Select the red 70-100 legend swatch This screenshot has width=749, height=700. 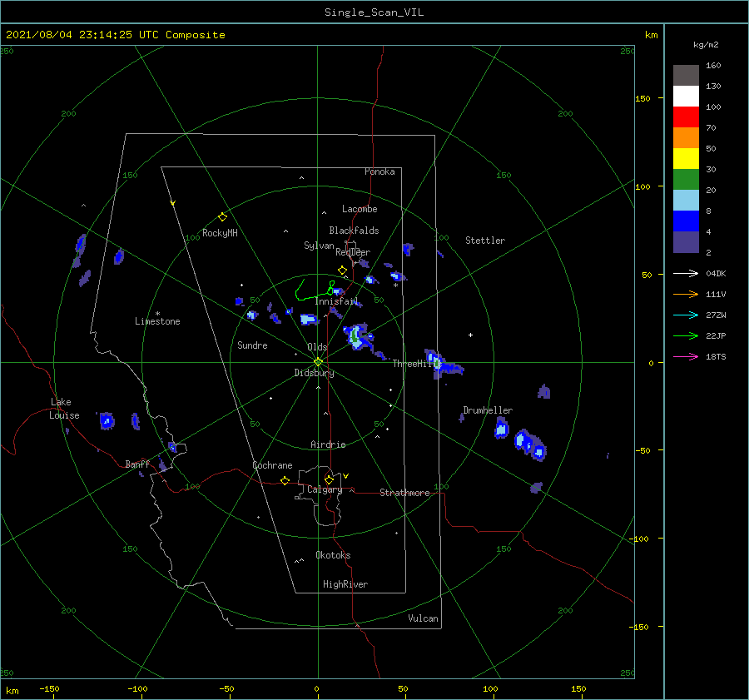[686, 117]
